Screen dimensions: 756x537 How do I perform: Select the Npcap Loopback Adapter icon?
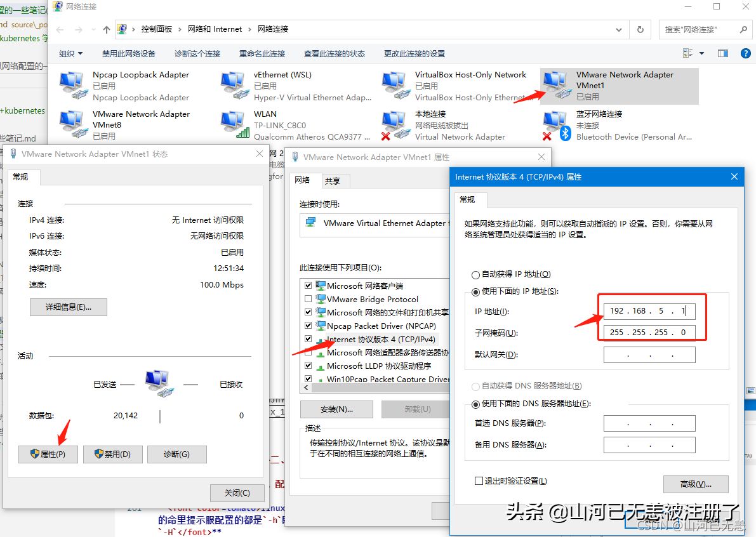73,85
